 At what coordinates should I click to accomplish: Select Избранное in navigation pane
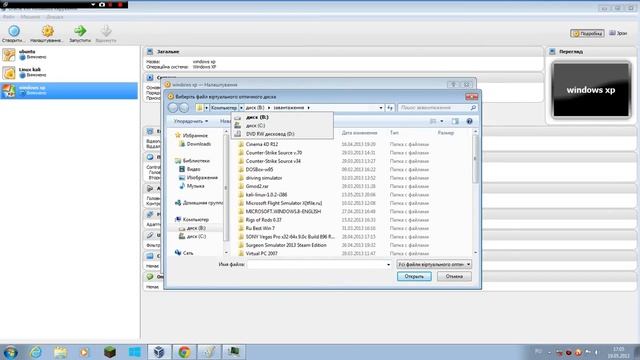(195, 136)
